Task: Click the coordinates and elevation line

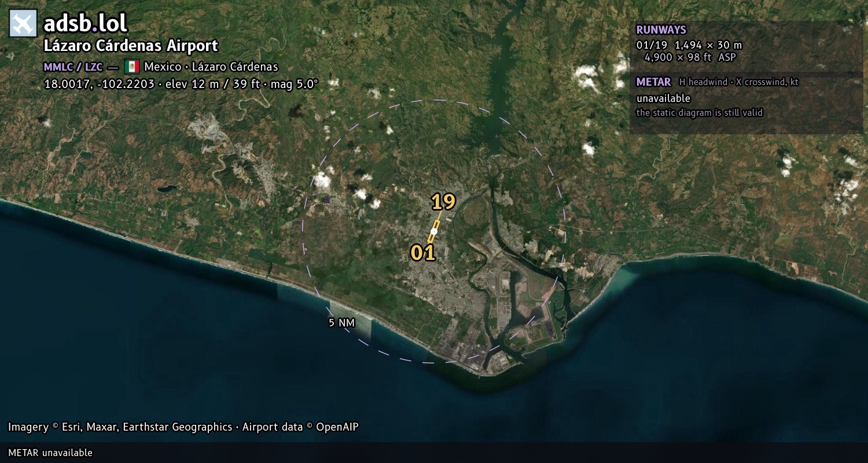Action: [x=181, y=84]
